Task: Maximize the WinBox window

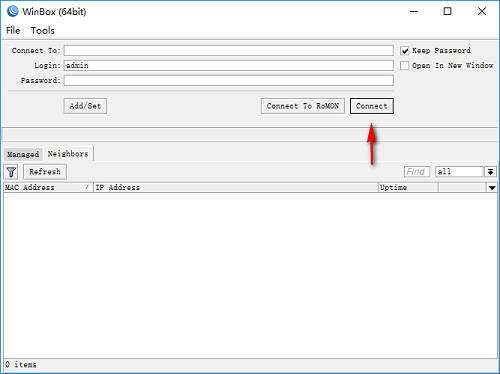Action: click(448, 12)
